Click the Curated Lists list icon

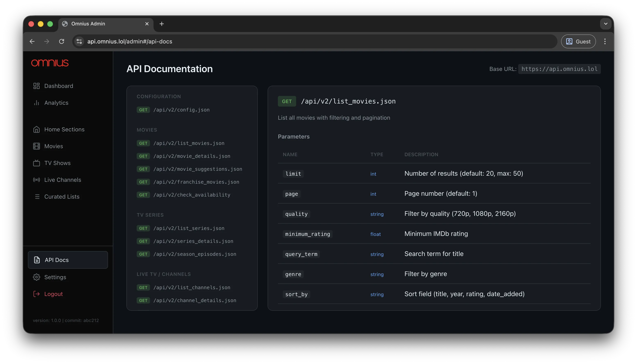pos(38,197)
